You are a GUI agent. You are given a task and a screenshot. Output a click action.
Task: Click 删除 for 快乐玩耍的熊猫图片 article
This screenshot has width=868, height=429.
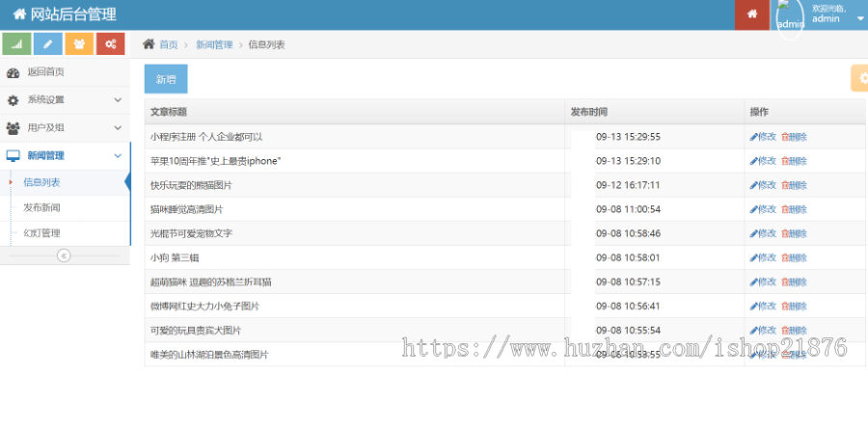click(x=795, y=185)
